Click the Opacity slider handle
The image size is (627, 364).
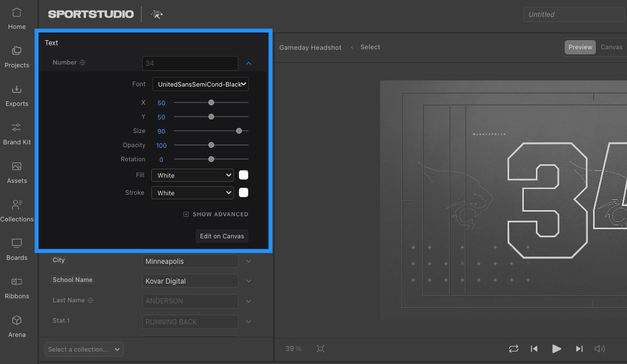[211, 145]
